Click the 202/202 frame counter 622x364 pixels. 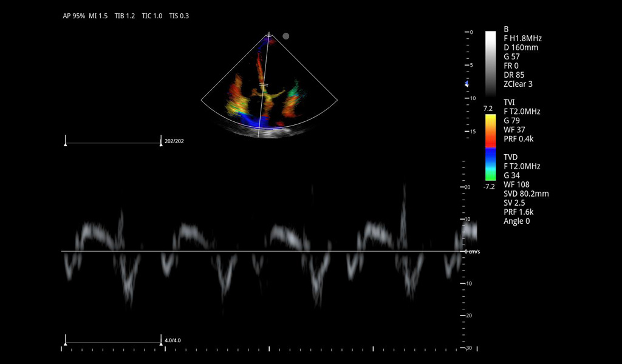pos(174,141)
